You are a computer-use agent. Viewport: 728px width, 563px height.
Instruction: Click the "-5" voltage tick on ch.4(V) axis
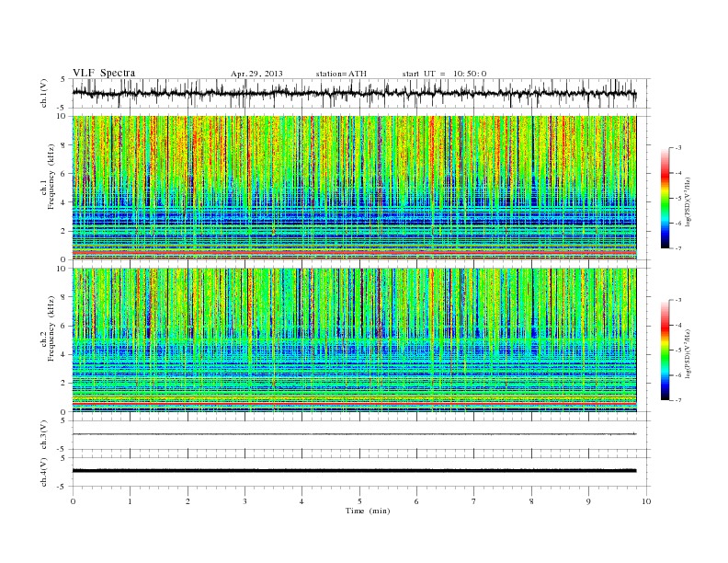tap(63, 487)
